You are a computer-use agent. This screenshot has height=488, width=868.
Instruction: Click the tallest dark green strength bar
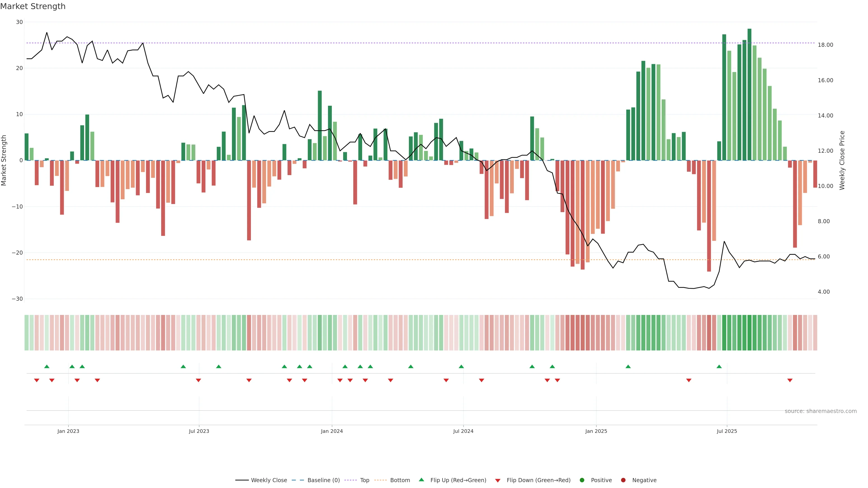749,94
